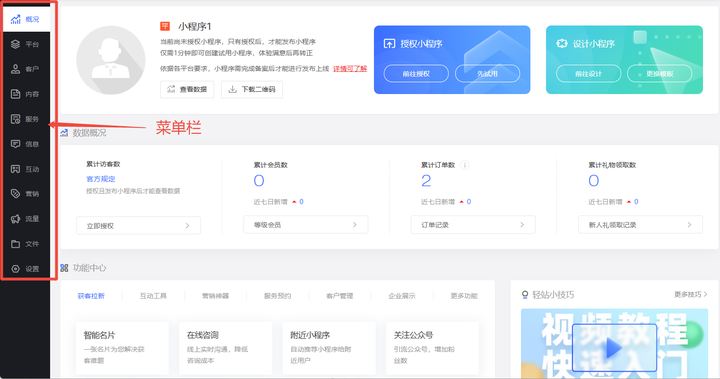720x379 pixels.
Task: Click the 数据概况 section chart icon
Action: click(x=64, y=133)
